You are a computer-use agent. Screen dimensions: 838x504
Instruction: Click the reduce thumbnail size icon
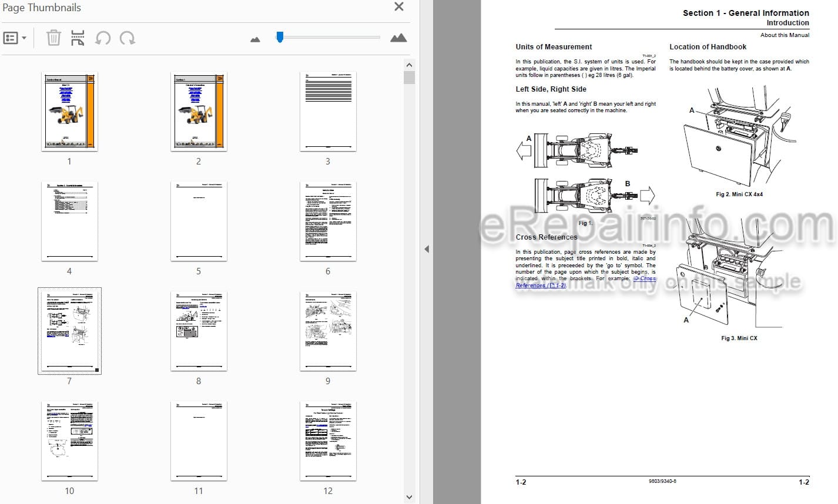(x=255, y=39)
